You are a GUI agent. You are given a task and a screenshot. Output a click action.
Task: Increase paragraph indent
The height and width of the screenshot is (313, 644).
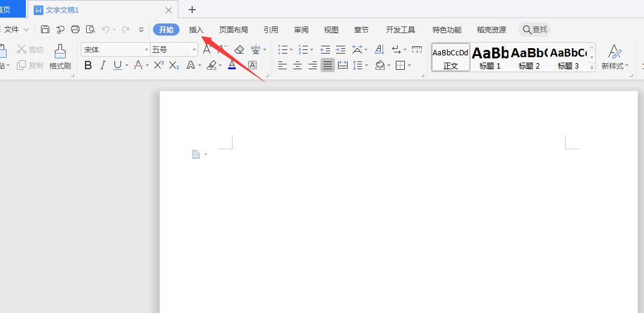pyautogui.click(x=340, y=49)
